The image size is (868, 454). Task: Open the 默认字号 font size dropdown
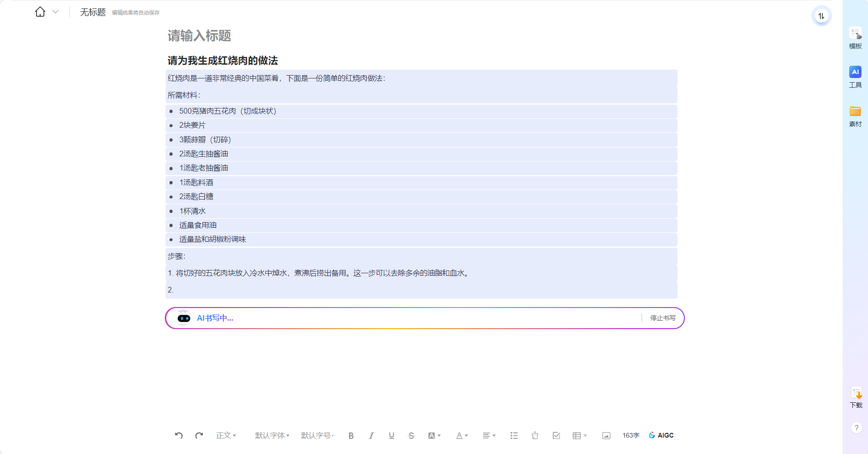[x=318, y=436]
